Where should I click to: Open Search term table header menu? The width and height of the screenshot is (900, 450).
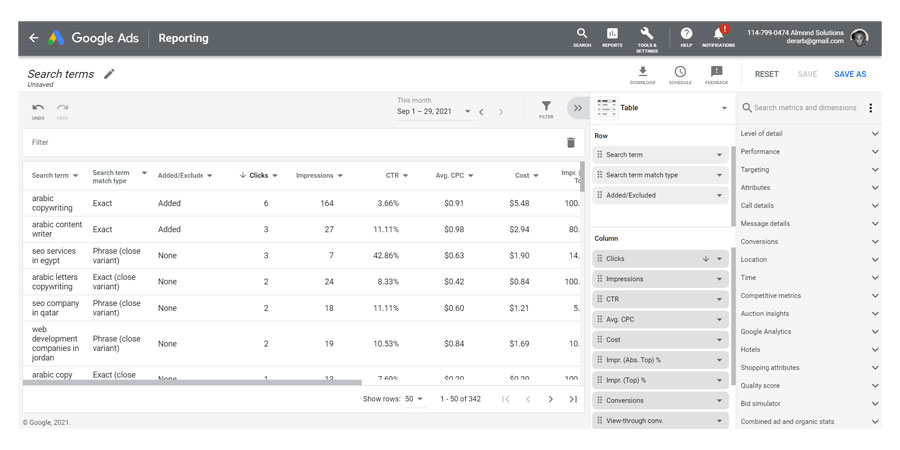tap(75, 176)
